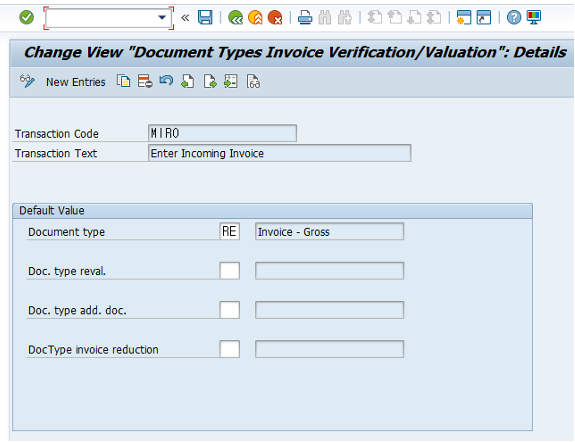Click the Copy As icon

(124, 81)
